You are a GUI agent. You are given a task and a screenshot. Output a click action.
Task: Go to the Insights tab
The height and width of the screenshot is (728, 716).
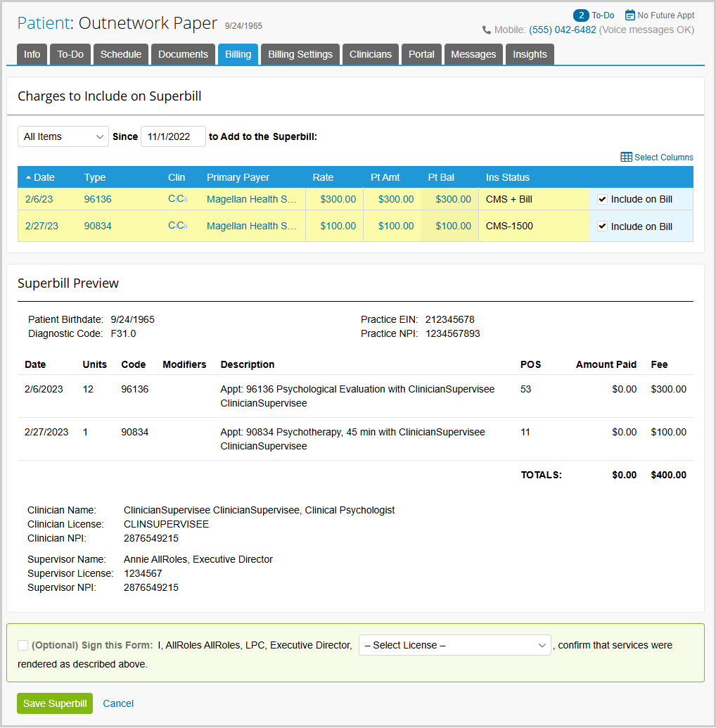pyautogui.click(x=530, y=54)
